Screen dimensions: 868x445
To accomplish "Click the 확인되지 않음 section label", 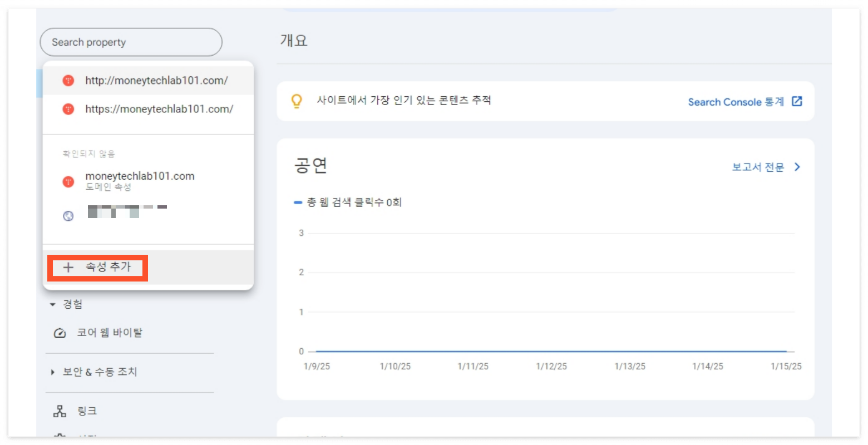I will click(88, 154).
